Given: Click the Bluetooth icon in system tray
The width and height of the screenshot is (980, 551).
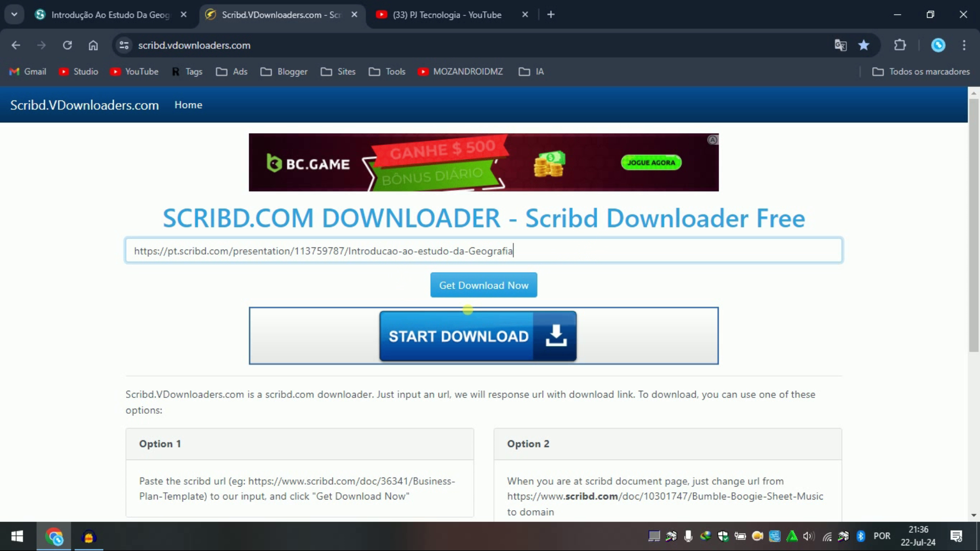Looking at the screenshot, I should point(861,536).
